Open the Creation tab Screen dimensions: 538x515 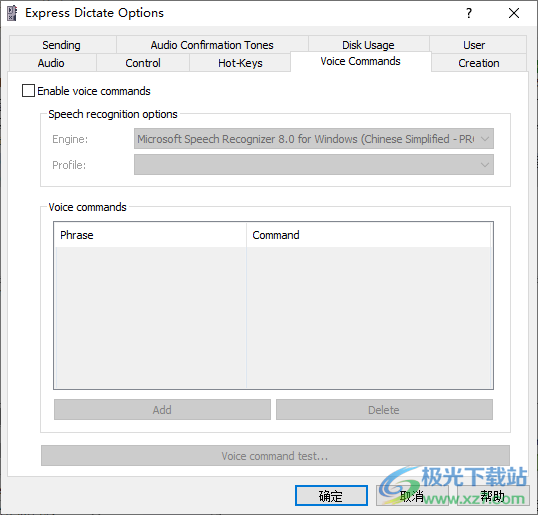coord(479,63)
